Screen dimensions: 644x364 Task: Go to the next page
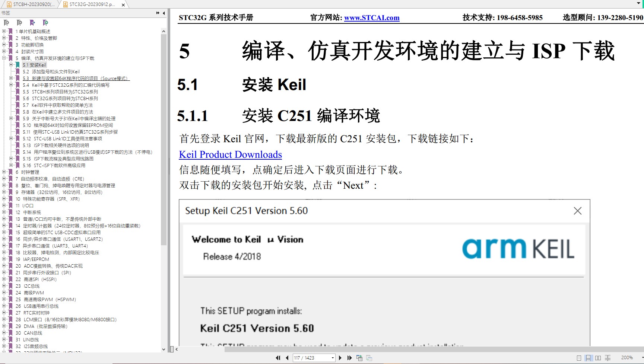(340, 358)
